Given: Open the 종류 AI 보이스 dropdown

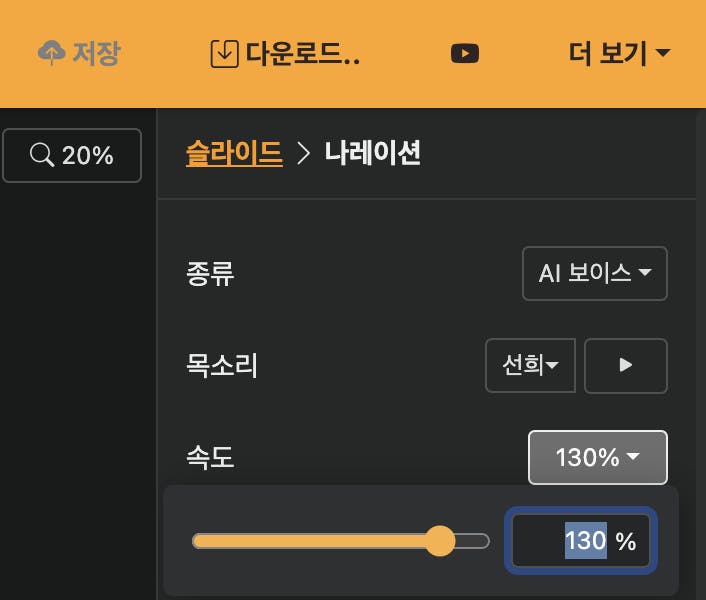Looking at the screenshot, I should pyautogui.click(x=595, y=273).
